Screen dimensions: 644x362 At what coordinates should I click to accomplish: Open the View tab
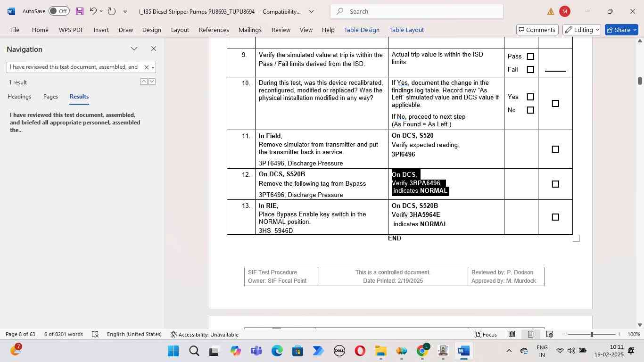[306, 30]
